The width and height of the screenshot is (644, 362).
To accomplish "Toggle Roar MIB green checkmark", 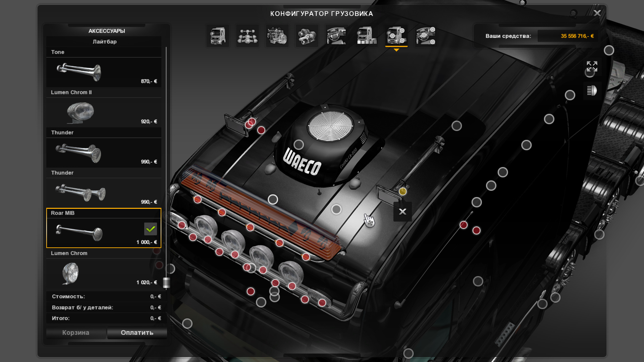I will coord(150,229).
